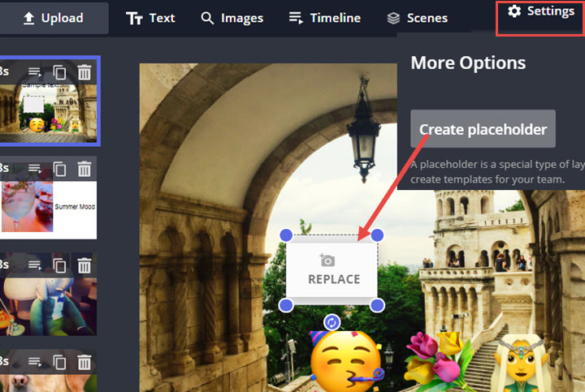Click the Scenes layers icon

click(x=393, y=18)
